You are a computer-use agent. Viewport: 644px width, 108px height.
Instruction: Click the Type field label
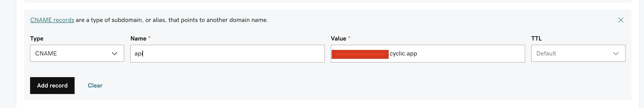point(37,39)
